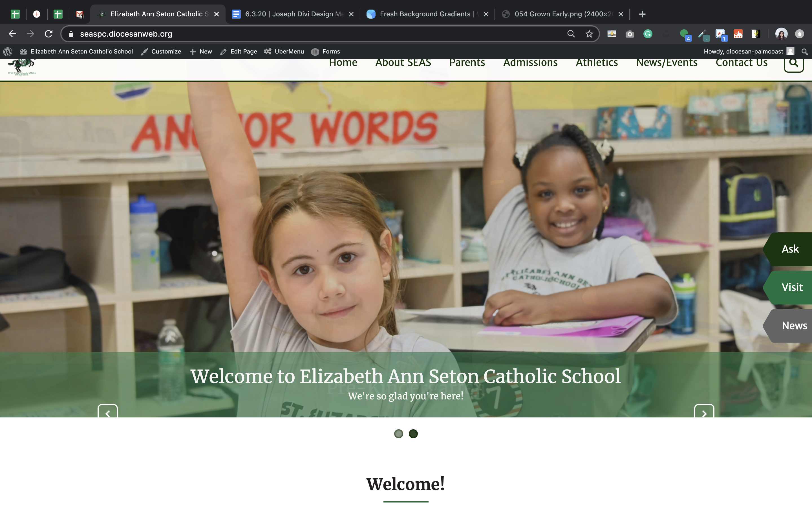
Task: Switch to the Fresh Background Gradients tab
Action: coord(424,14)
